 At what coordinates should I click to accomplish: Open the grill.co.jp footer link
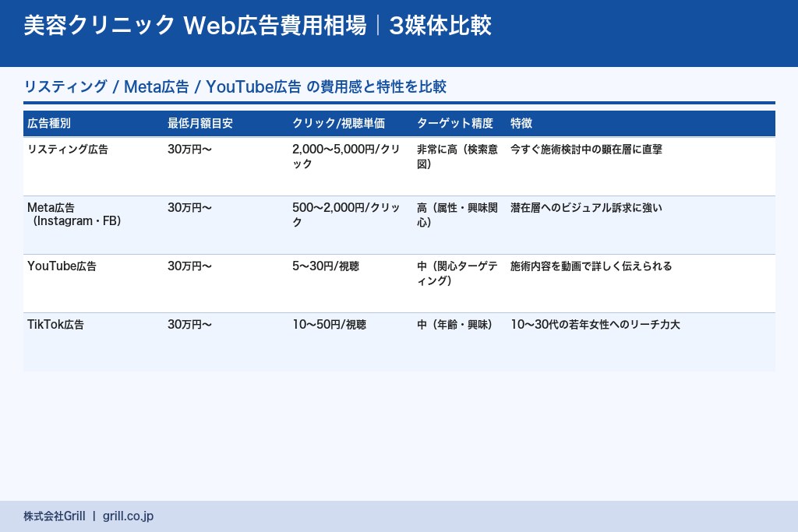point(126,516)
